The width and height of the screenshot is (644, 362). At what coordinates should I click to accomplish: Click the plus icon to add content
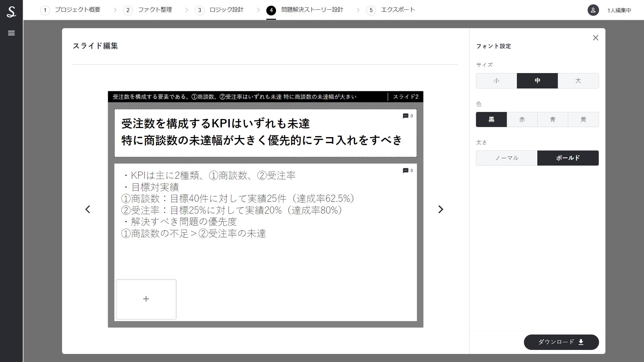pos(146,299)
